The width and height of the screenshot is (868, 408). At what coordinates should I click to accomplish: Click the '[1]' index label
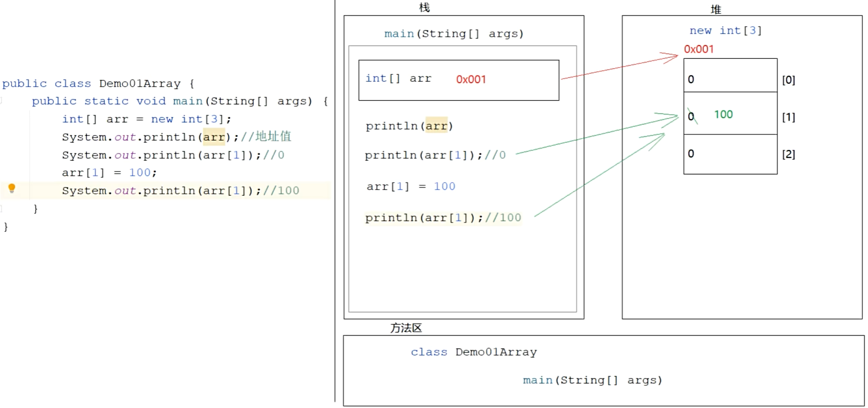[x=788, y=117]
